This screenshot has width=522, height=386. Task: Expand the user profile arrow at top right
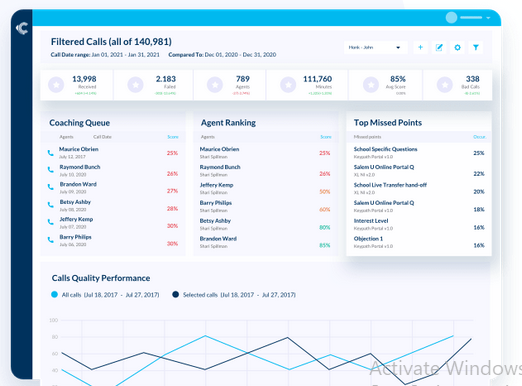(488, 18)
